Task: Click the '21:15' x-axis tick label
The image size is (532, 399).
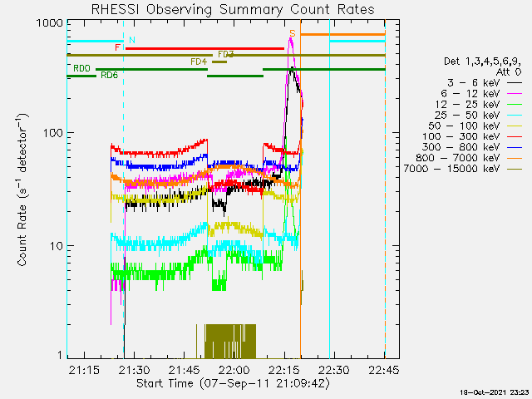Action: (84, 370)
